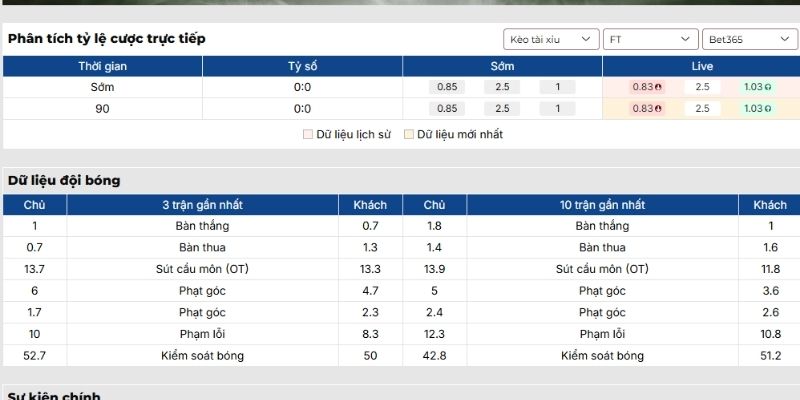Click the Sự kiện chính heading
Screen dimensions: 800x400
(54, 396)
